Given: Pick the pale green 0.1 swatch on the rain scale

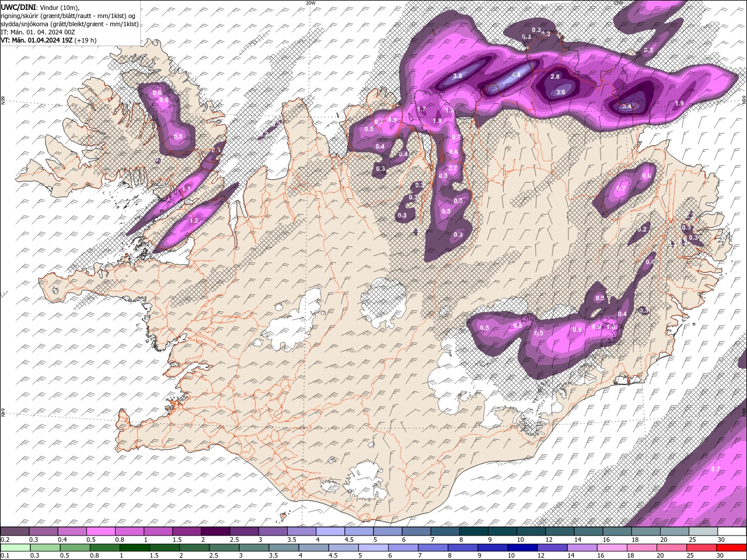Looking at the screenshot, I should [x=15, y=547].
